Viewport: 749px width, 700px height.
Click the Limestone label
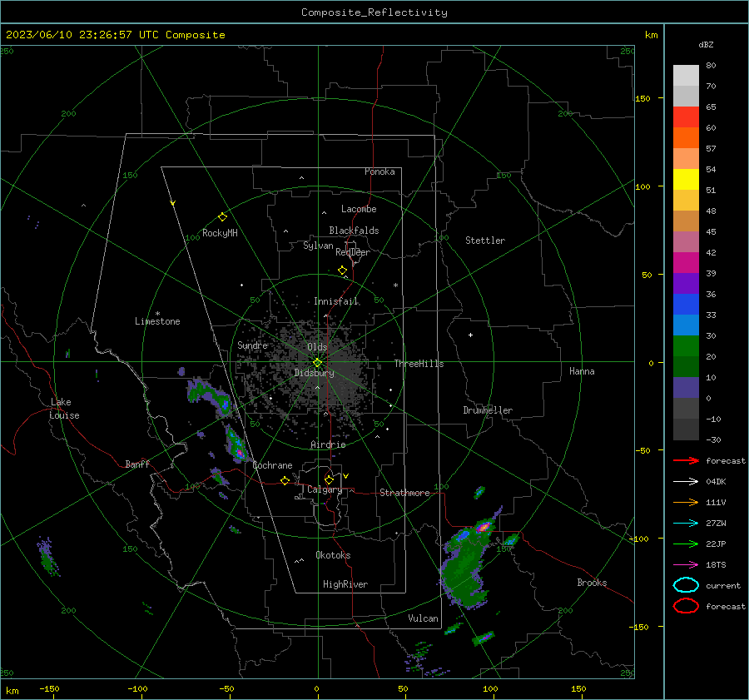(x=157, y=321)
